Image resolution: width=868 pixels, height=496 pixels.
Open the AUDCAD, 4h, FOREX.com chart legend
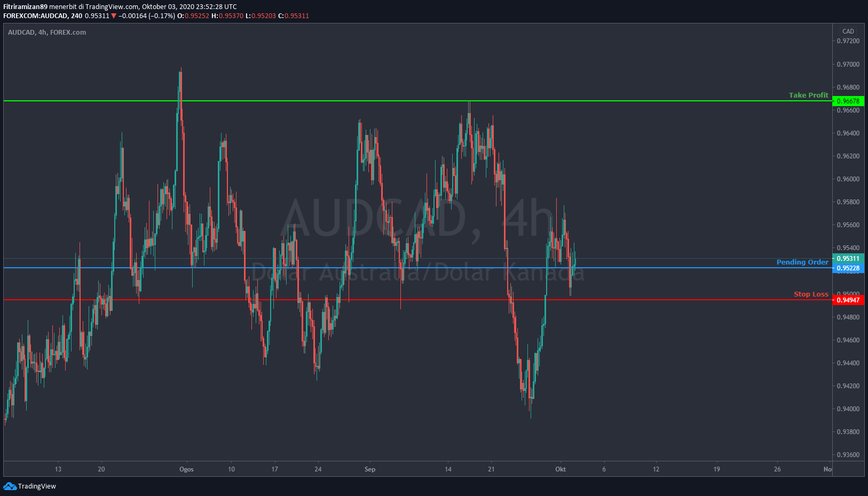(x=47, y=33)
